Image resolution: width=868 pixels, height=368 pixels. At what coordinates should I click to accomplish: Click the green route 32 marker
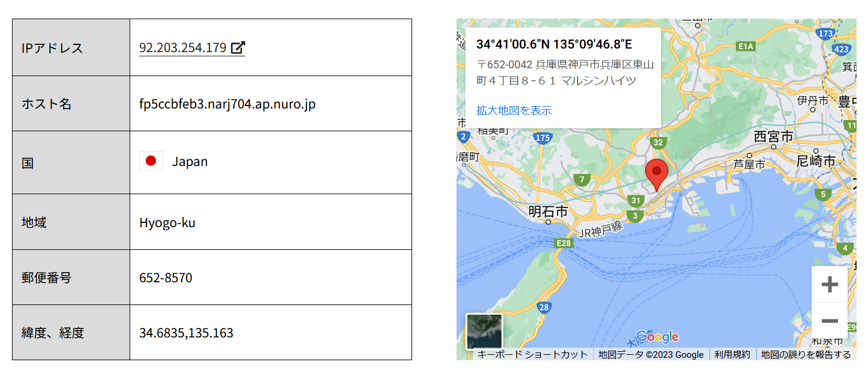(658, 142)
